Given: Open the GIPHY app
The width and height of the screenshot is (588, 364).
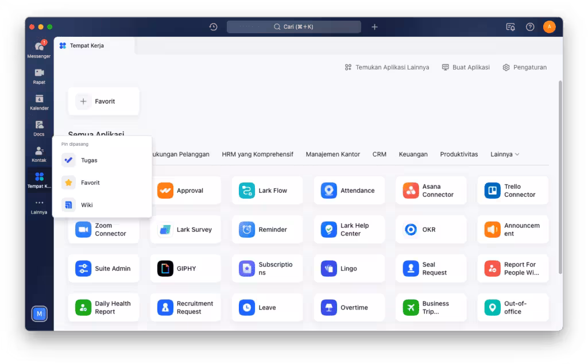Looking at the screenshot, I should (185, 269).
